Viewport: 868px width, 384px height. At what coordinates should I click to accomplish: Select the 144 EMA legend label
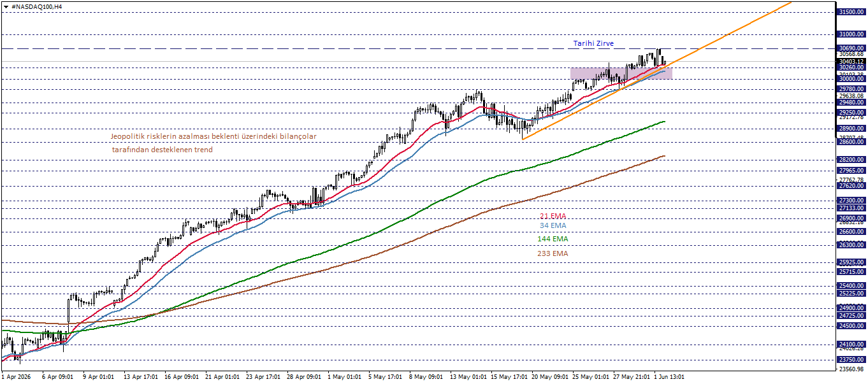(553, 239)
